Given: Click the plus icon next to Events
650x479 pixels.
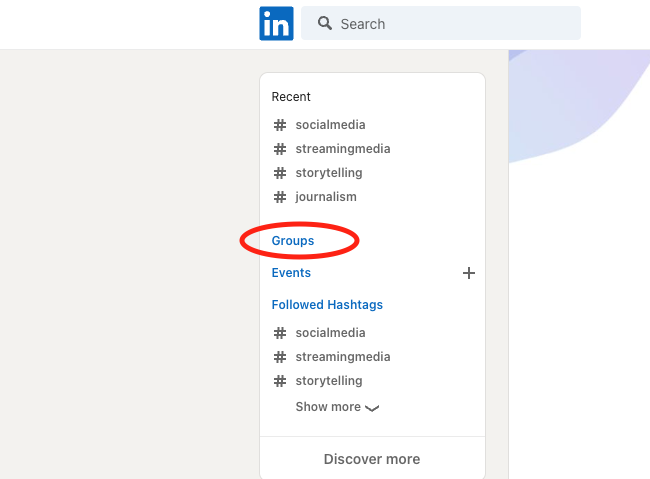Looking at the screenshot, I should [x=468, y=273].
